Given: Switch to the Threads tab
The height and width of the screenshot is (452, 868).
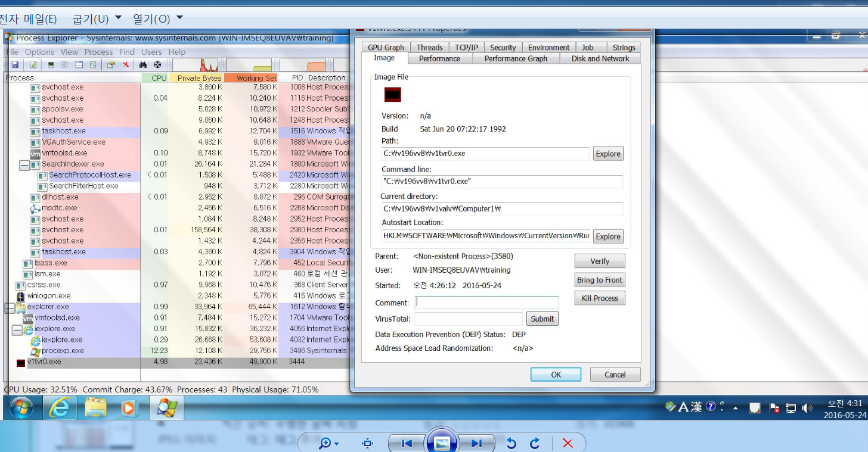Looking at the screenshot, I should click(429, 48).
